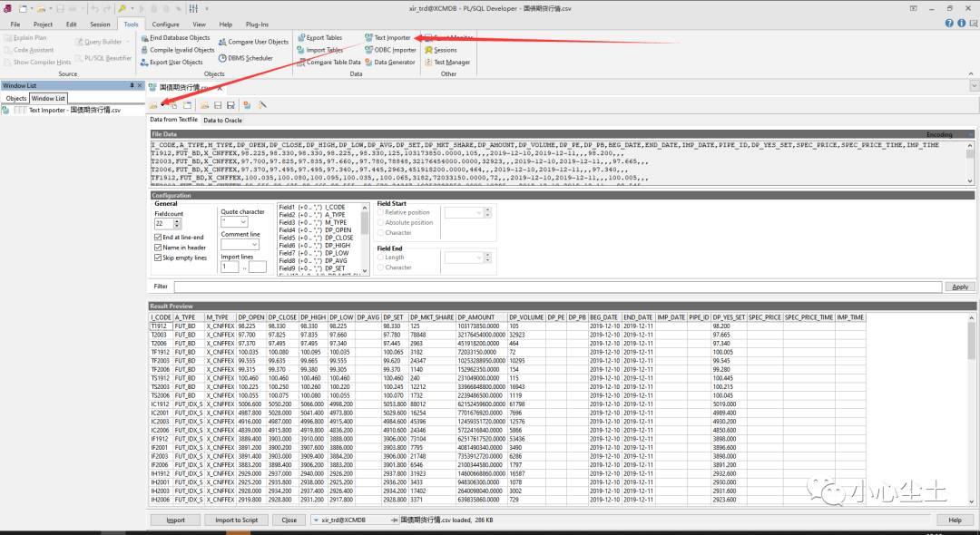
Task: Click the save definition icon
Action: coord(218,105)
